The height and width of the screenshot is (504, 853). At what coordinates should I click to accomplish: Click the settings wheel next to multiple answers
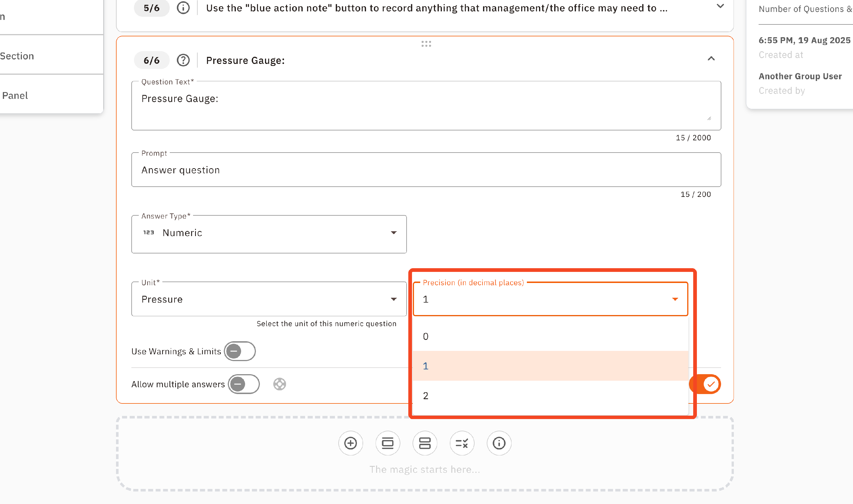point(279,384)
